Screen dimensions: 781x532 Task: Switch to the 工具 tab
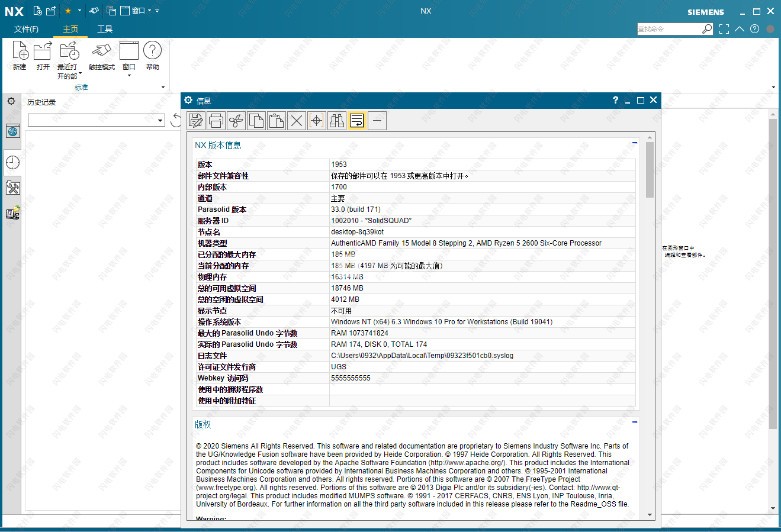tap(105, 29)
